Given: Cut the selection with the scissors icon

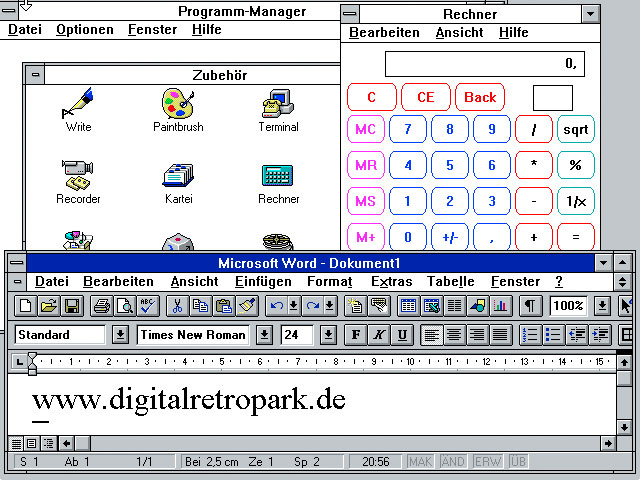Looking at the screenshot, I should coord(178,306).
